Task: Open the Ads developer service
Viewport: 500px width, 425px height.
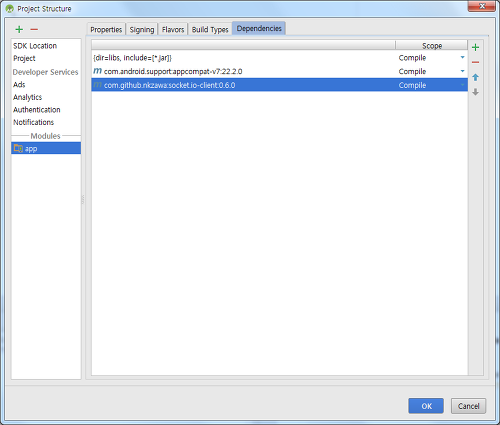Action: (x=19, y=84)
